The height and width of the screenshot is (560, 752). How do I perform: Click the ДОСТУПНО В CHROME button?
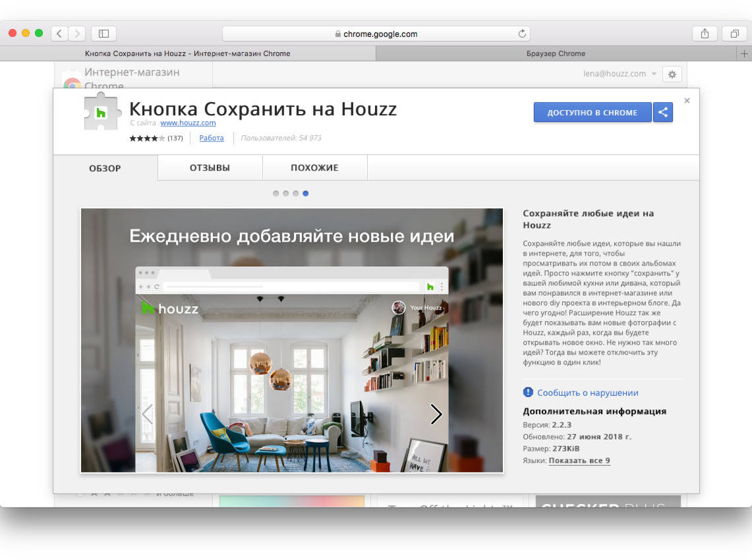tap(592, 112)
